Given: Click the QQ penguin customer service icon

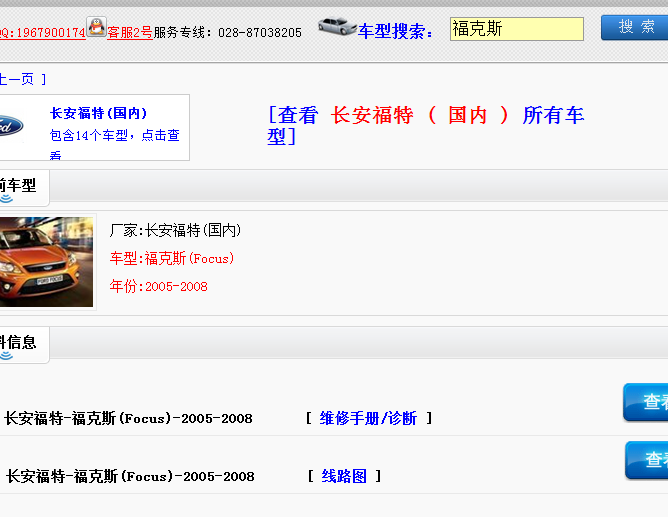Looking at the screenshot, I should click(x=96, y=27).
